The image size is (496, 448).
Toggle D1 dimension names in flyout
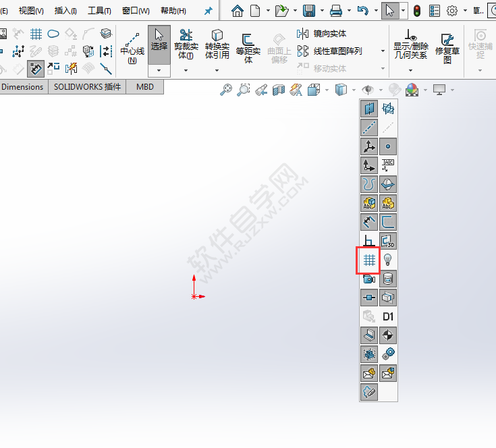pyautogui.click(x=388, y=316)
